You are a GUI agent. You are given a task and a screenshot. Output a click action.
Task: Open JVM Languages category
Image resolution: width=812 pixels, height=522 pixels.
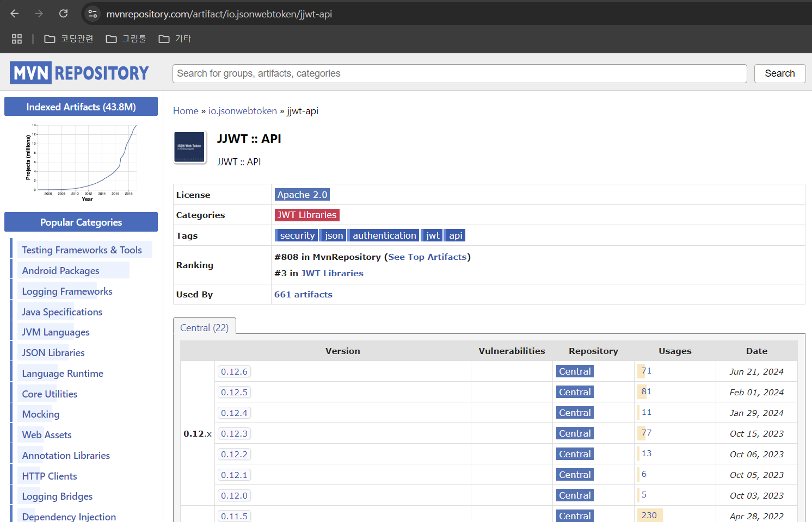[x=56, y=332]
